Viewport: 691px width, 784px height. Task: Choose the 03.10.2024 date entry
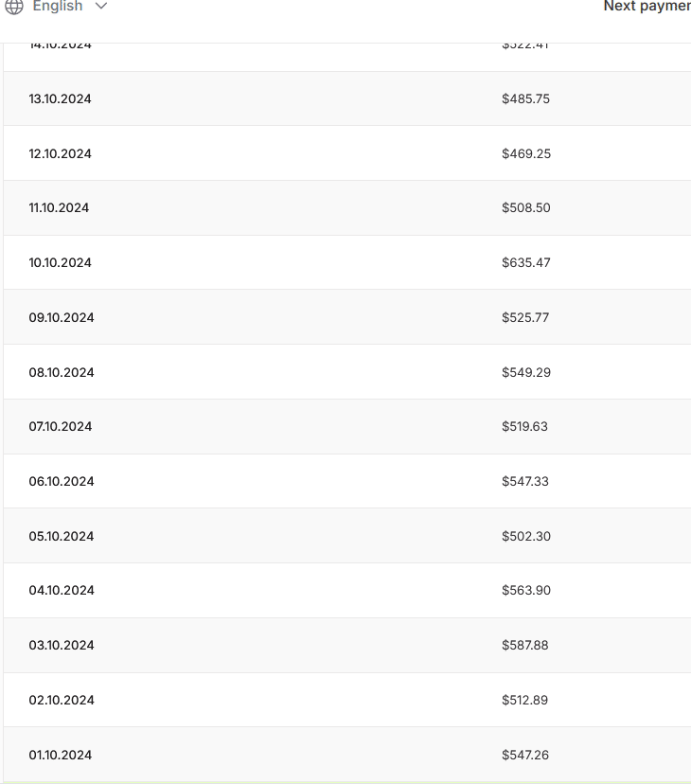pos(62,646)
